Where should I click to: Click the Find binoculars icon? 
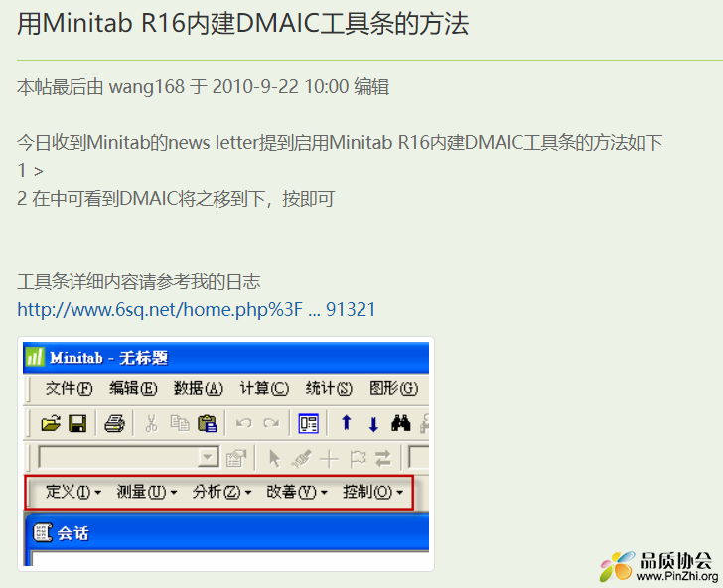pyautogui.click(x=400, y=423)
